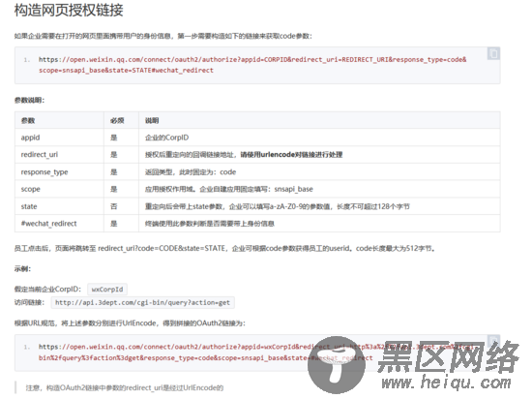Click the '参数说明:' label

point(29,100)
